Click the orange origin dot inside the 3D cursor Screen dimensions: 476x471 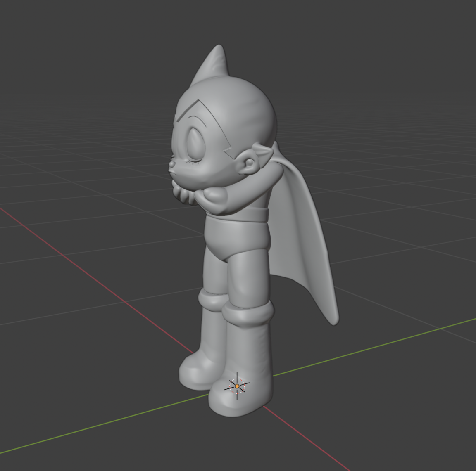(x=237, y=386)
